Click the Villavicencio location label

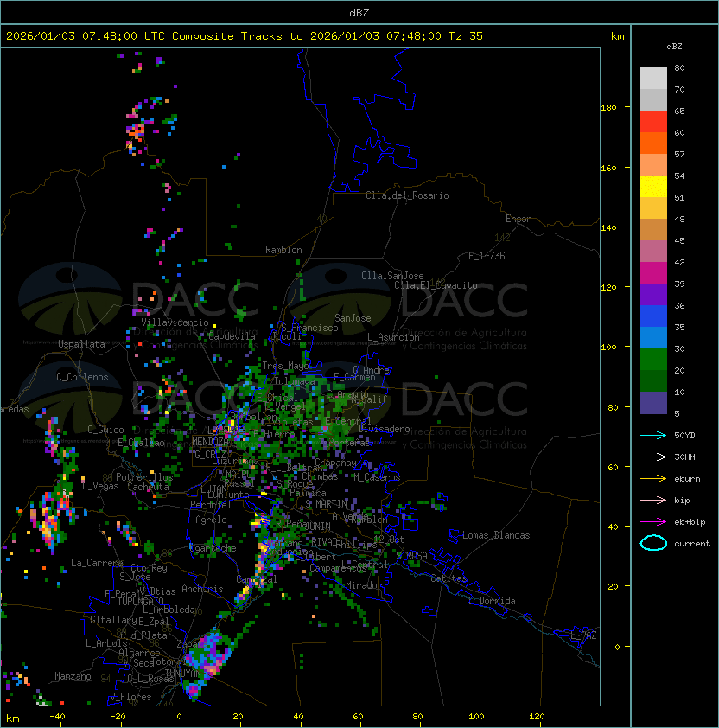tap(175, 322)
